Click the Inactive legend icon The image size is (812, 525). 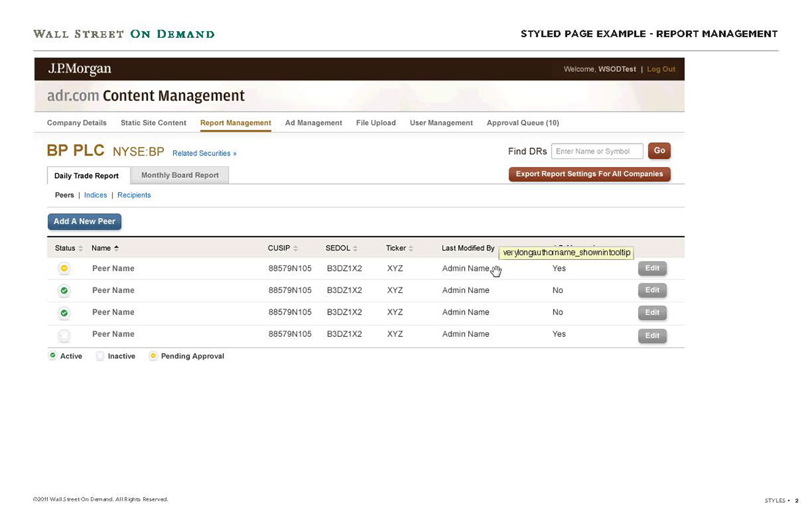tap(100, 356)
